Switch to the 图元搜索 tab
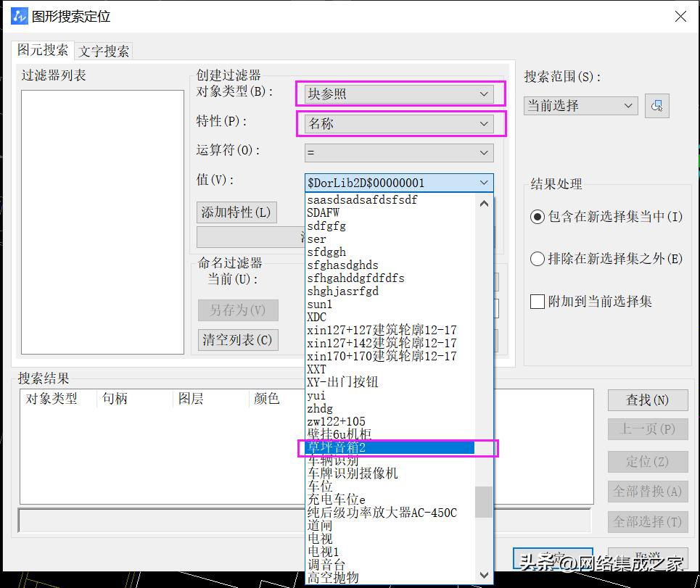 pyautogui.click(x=43, y=50)
